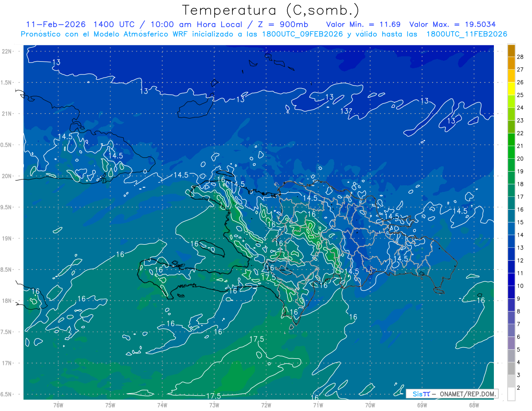Select the "Z = 900mb" level text
Viewport: 532px width, 411px height.
(284, 24)
